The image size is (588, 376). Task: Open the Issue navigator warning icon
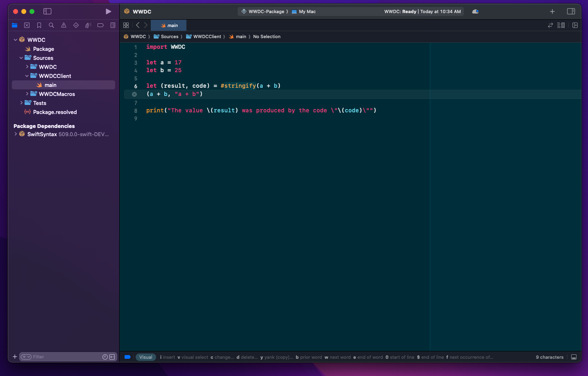pyautogui.click(x=64, y=25)
